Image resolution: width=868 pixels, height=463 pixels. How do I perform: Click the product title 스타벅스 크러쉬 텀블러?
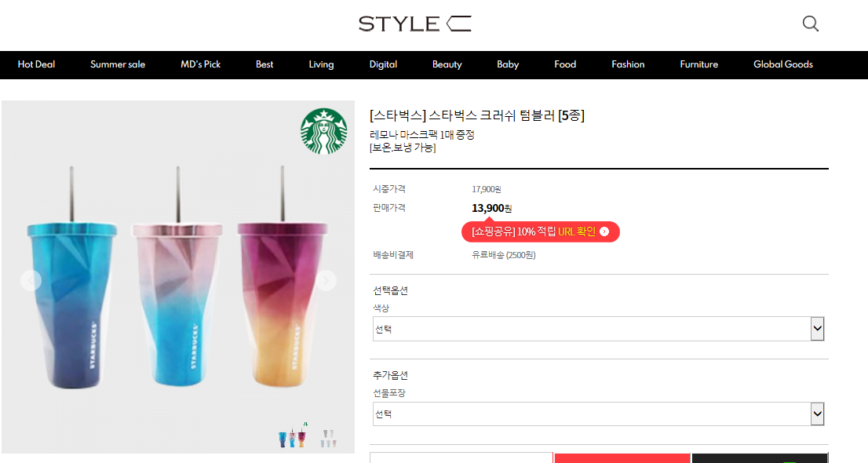(x=477, y=115)
